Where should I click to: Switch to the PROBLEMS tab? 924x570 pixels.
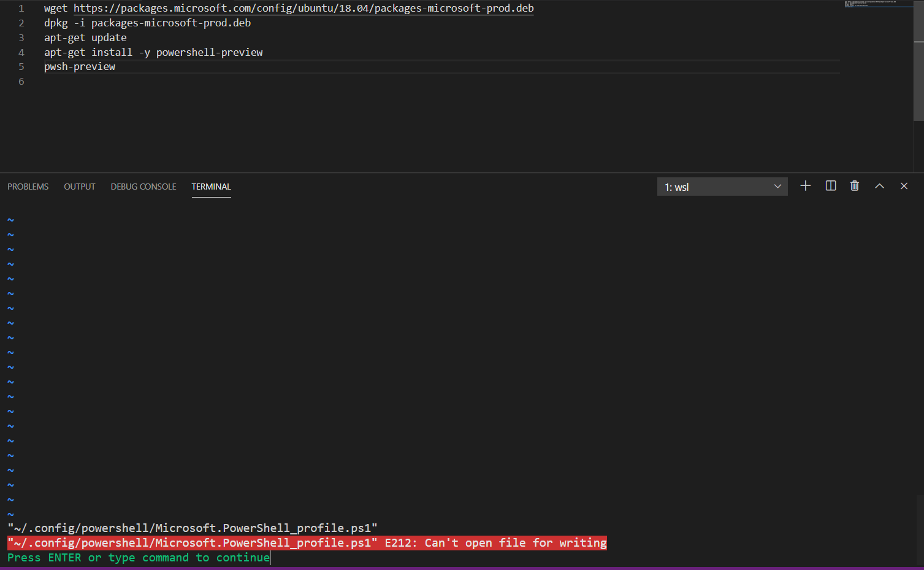tap(28, 187)
